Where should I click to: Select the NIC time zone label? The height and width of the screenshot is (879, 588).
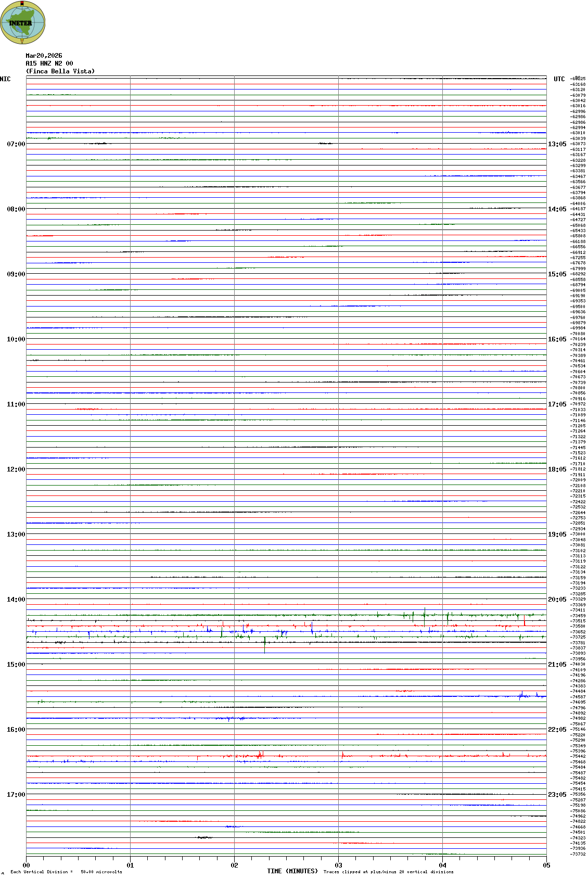5,79
